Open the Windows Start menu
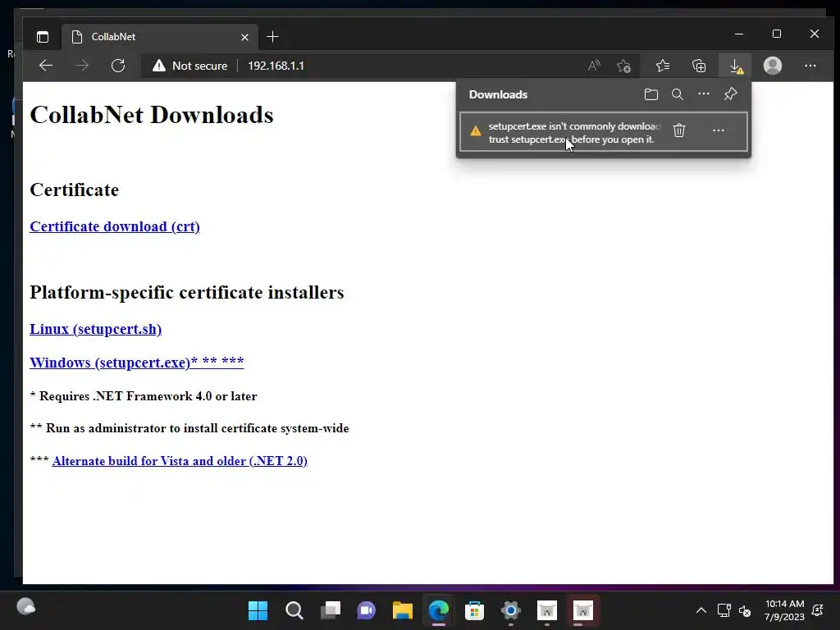 [x=258, y=610]
